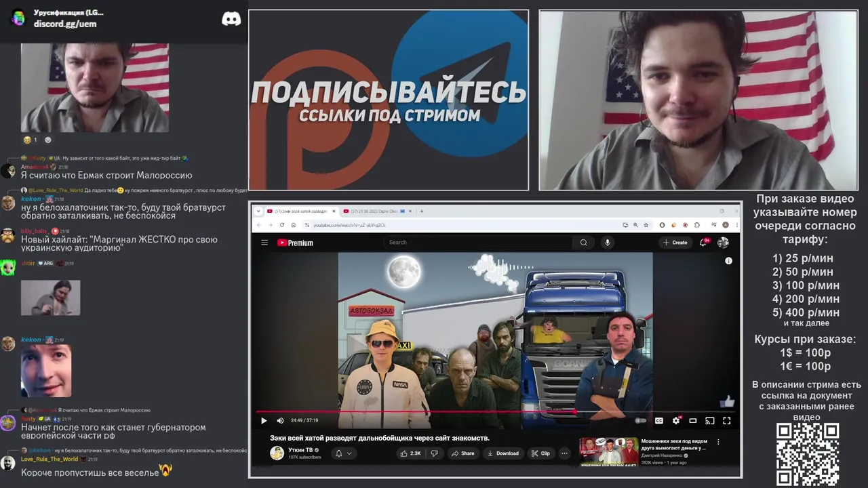Focus the YouTube search field
The height and width of the screenshot is (488, 868).
click(x=478, y=243)
